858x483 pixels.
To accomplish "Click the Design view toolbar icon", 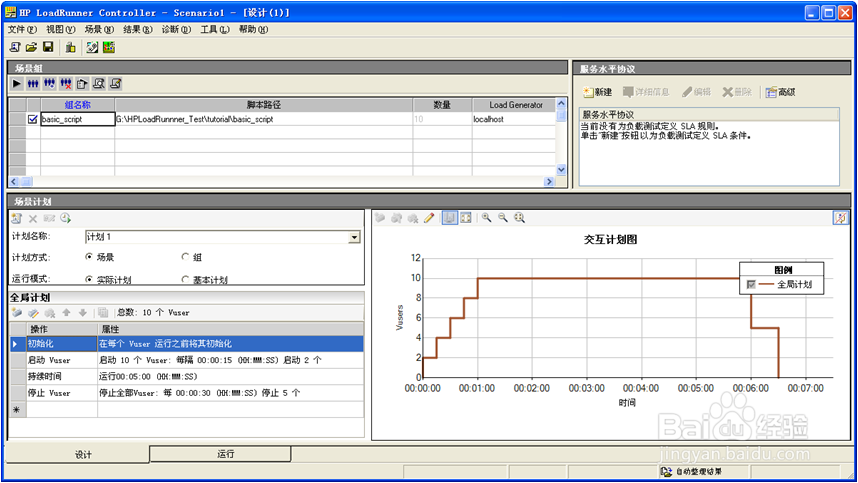I will (92, 48).
